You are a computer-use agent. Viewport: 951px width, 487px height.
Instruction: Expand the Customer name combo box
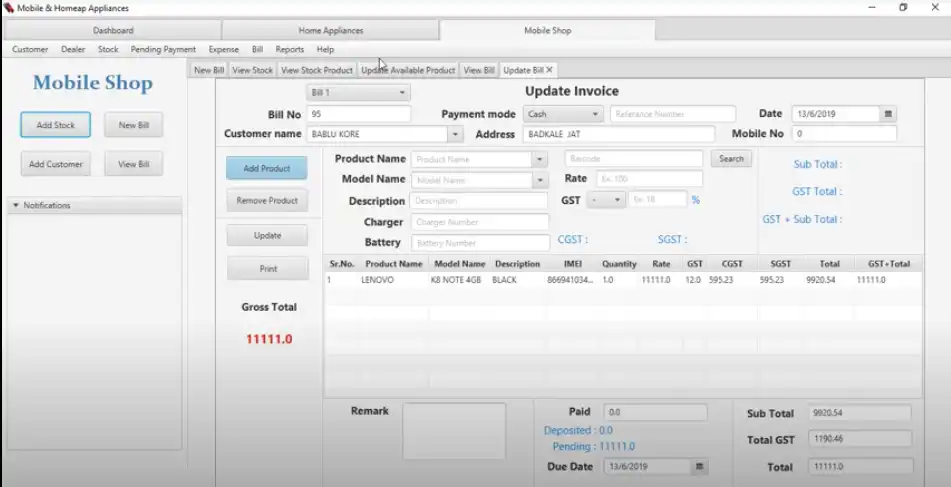(x=456, y=134)
